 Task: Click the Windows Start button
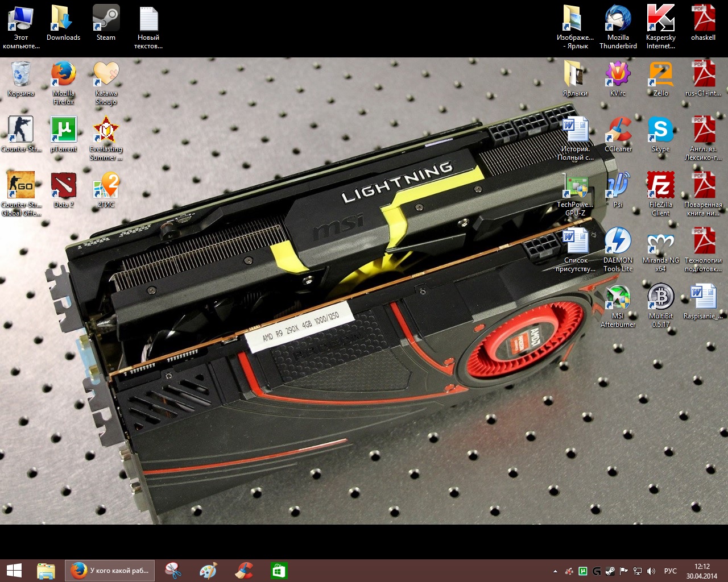[x=14, y=571]
